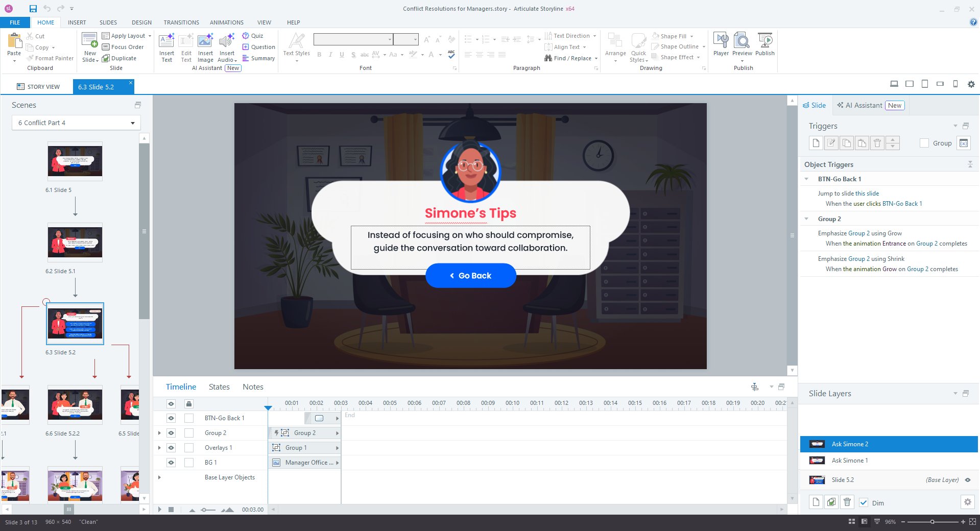
Task: Click the Duplicate slide icon
Action: coord(106,58)
